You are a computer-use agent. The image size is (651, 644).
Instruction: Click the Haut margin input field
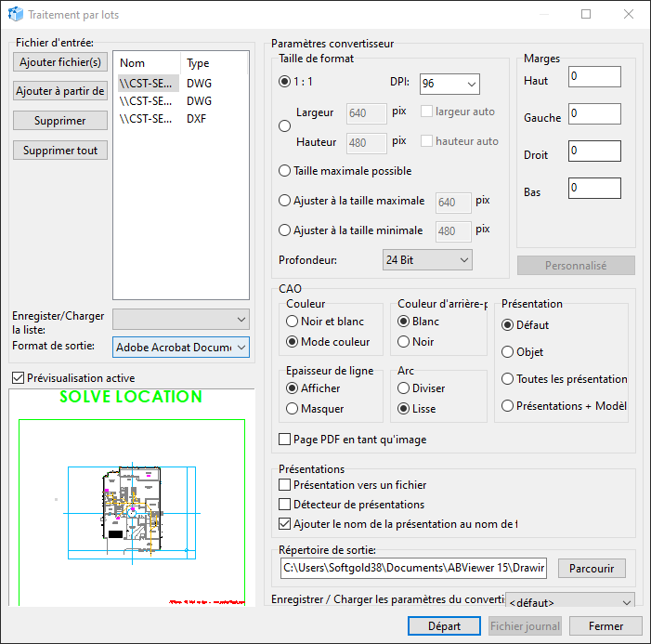coord(594,77)
